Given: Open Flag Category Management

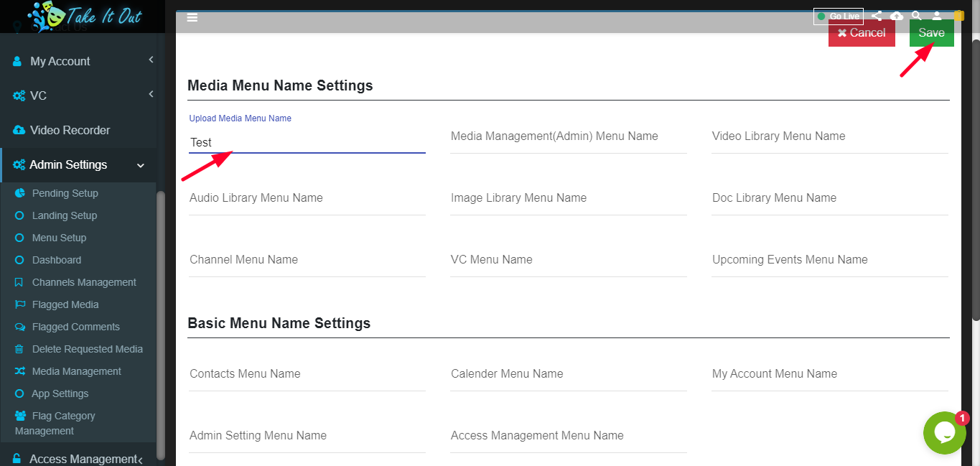Looking at the screenshot, I should click(x=55, y=424).
